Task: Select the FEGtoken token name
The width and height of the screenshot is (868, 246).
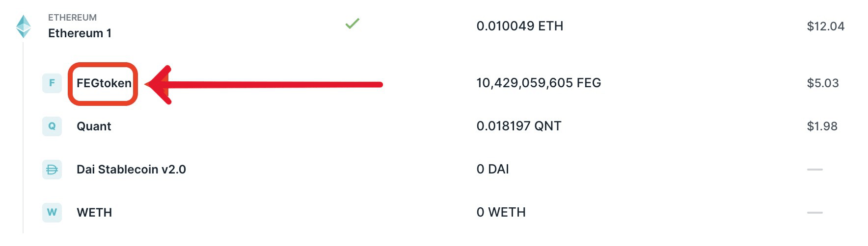Action: pyautogui.click(x=104, y=83)
